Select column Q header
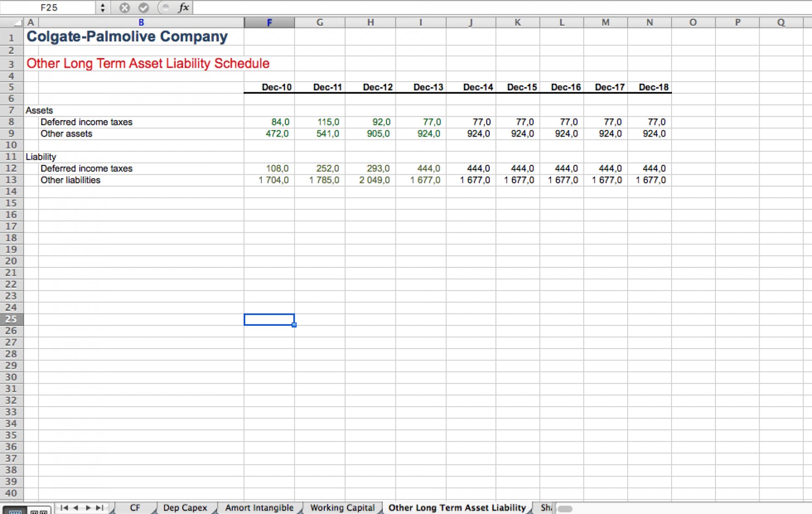Image resolution: width=812 pixels, height=514 pixels. [781, 22]
